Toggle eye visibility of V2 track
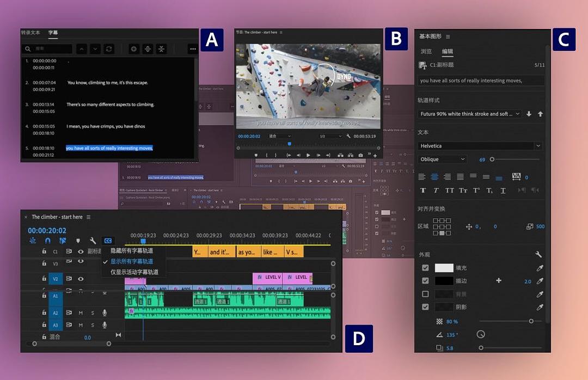The image size is (588, 380). tap(81, 279)
